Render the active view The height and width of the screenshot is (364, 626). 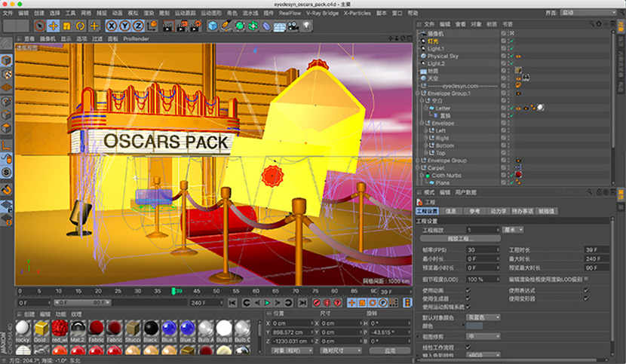[x=168, y=26]
